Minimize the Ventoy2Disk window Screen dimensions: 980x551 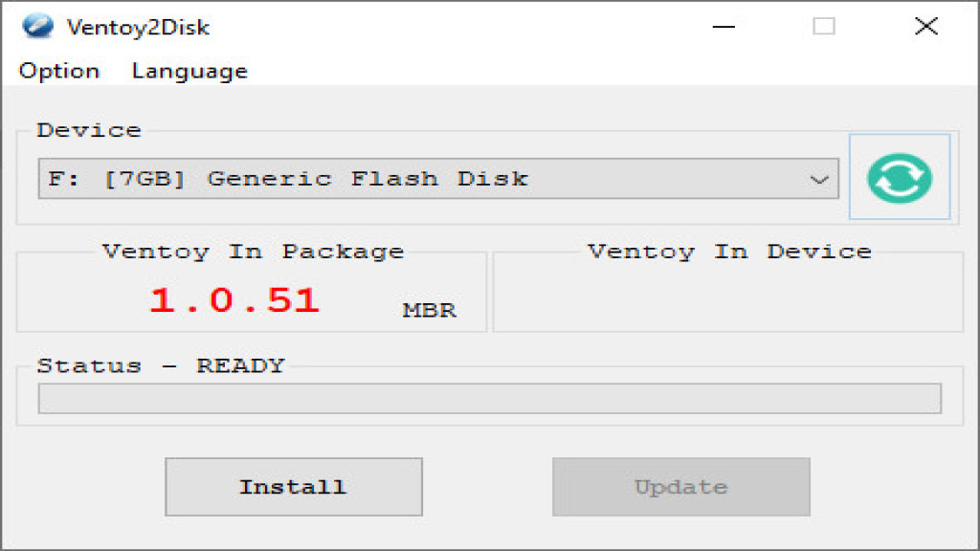click(726, 27)
